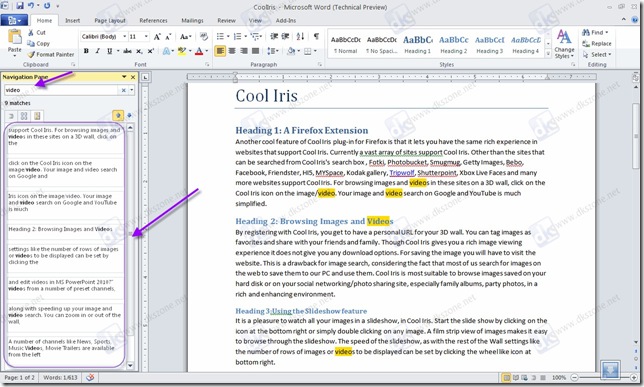Apply the red Font Color
Screen dimensions: 644x387
point(199,51)
